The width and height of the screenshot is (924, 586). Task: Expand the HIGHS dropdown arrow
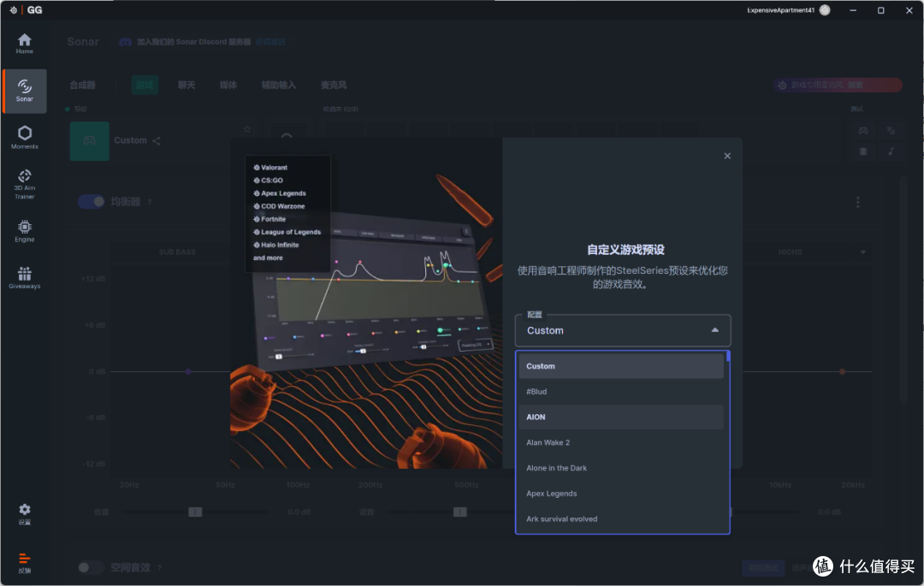[x=862, y=252]
